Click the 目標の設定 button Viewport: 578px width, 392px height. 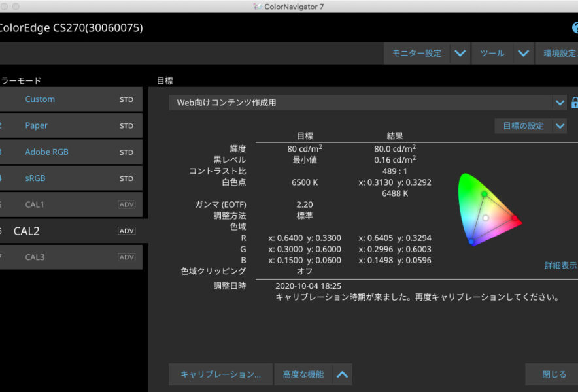tap(524, 126)
